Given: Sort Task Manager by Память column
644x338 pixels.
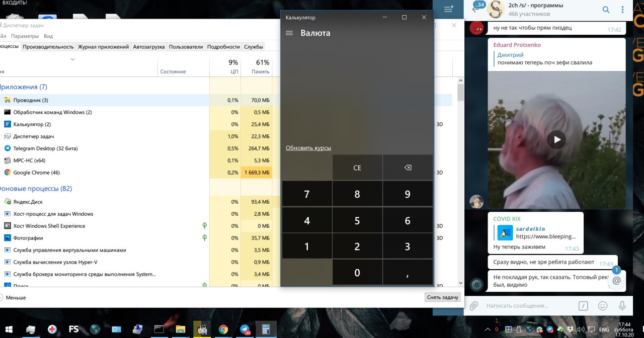Looking at the screenshot, I should (x=257, y=66).
